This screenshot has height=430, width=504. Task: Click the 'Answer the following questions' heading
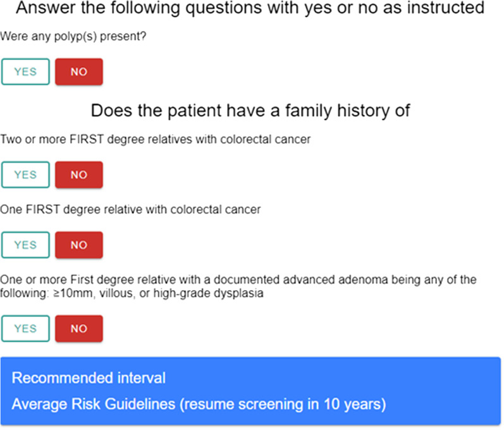click(250, 8)
